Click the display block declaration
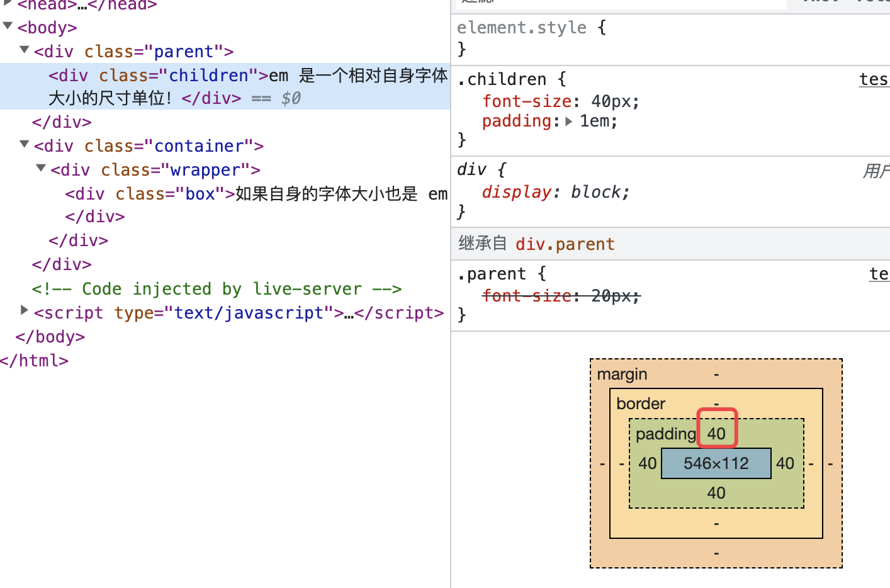Image resolution: width=890 pixels, height=588 pixels. (556, 192)
